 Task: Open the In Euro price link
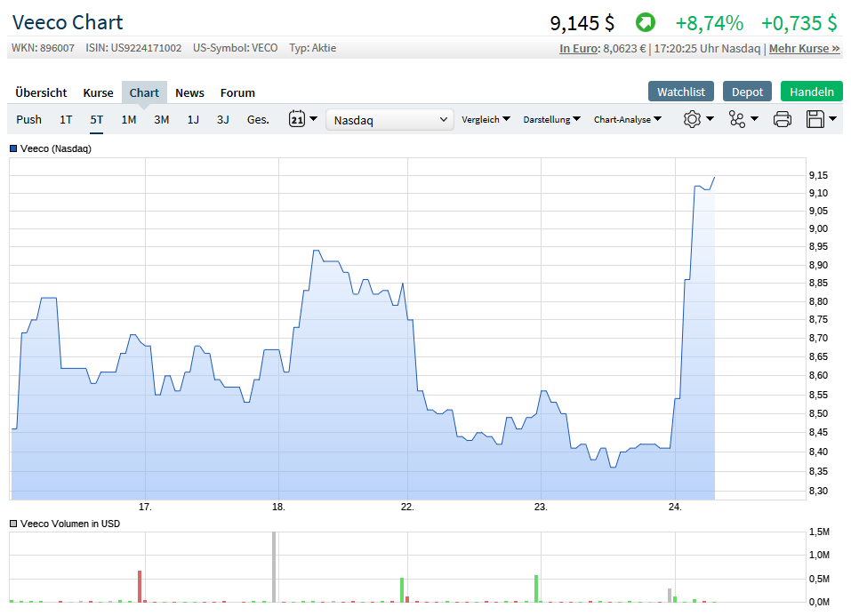[579, 48]
